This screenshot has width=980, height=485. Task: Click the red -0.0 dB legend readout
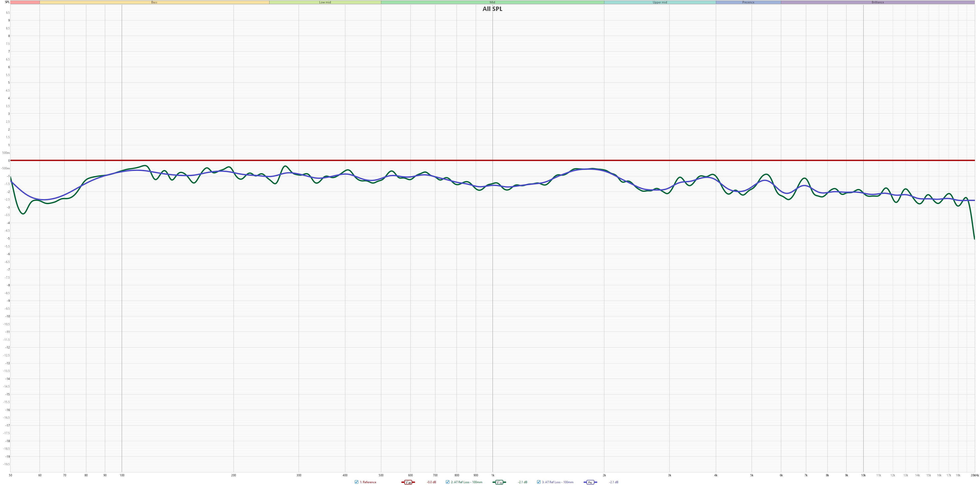pyautogui.click(x=431, y=482)
